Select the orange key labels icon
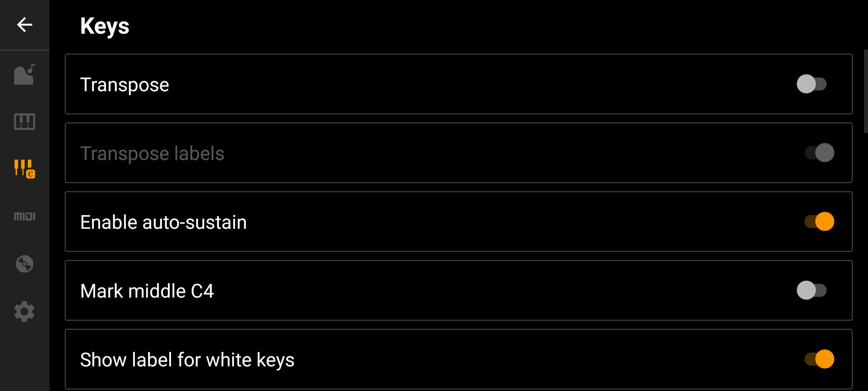Viewport: 868px width, 391px height. click(x=25, y=169)
